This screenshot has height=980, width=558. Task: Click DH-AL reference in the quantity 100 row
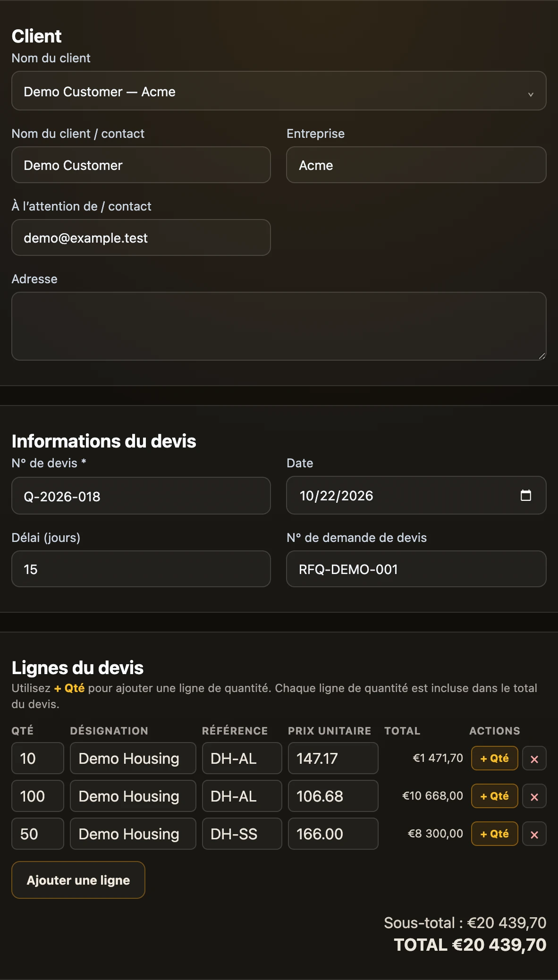click(242, 796)
